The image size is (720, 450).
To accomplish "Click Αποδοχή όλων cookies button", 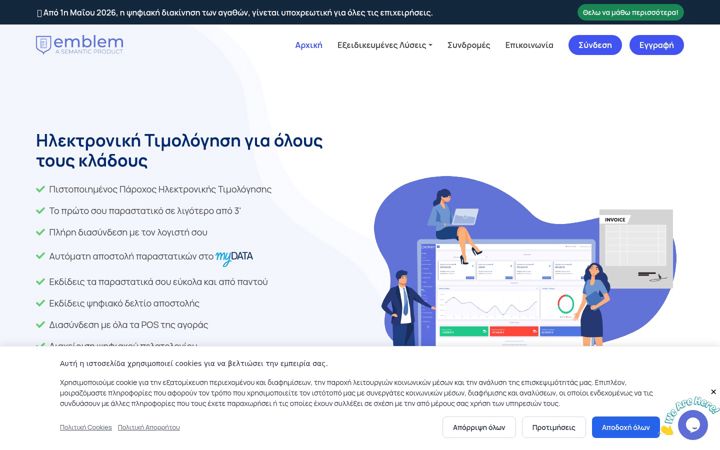I will point(625,427).
